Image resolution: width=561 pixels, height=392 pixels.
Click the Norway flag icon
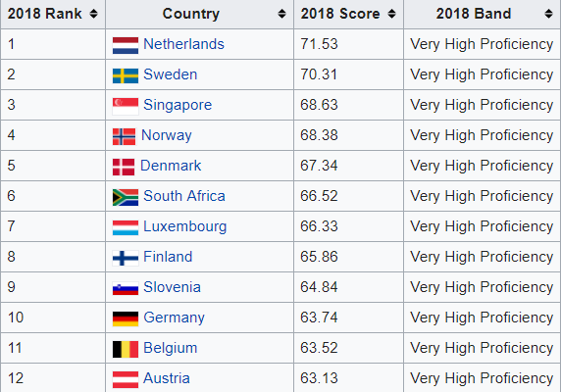[x=125, y=136]
